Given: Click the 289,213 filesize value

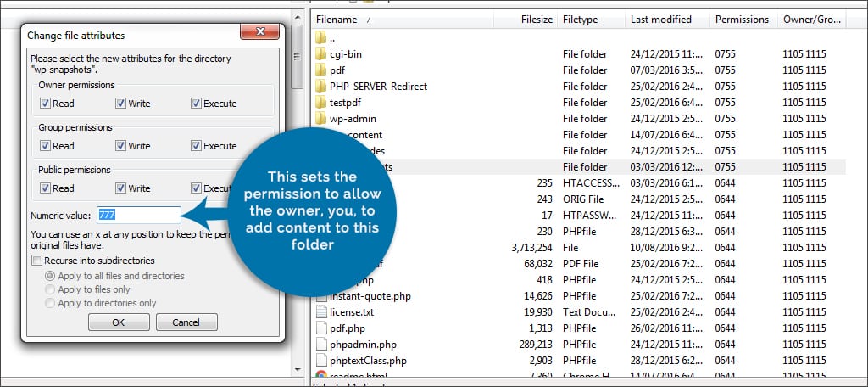Looking at the screenshot, I should click(536, 345).
